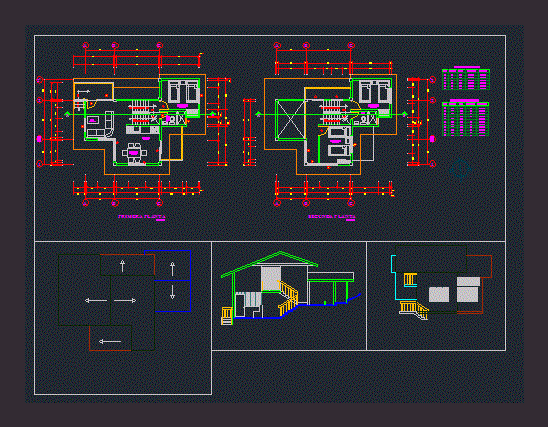
Task: Select the lower schedule table at right
Action: 466,118
